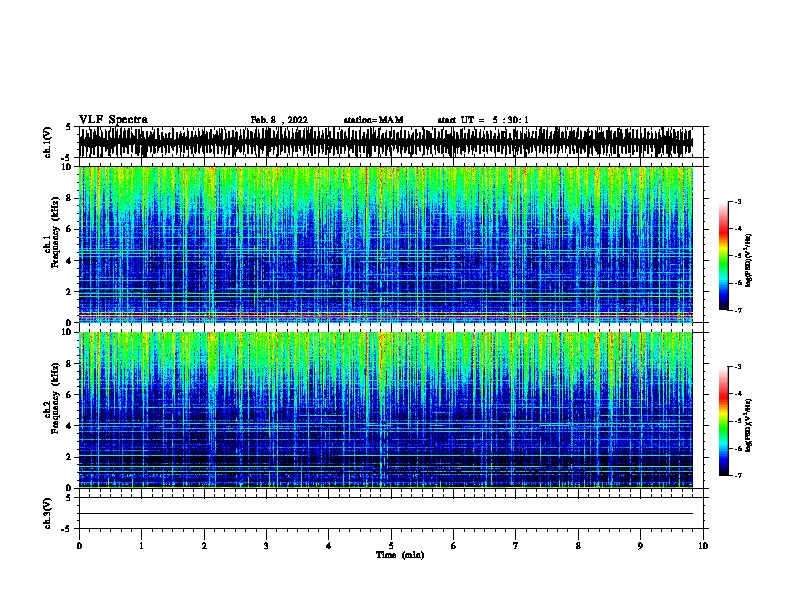
Task: Click the "10" label on the time axis
Action: (x=703, y=545)
